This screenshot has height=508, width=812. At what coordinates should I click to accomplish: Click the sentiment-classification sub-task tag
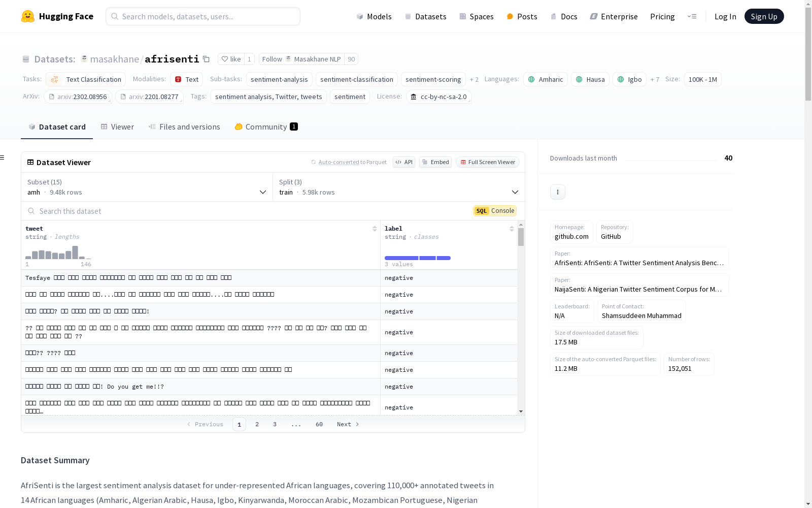coord(357,79)
